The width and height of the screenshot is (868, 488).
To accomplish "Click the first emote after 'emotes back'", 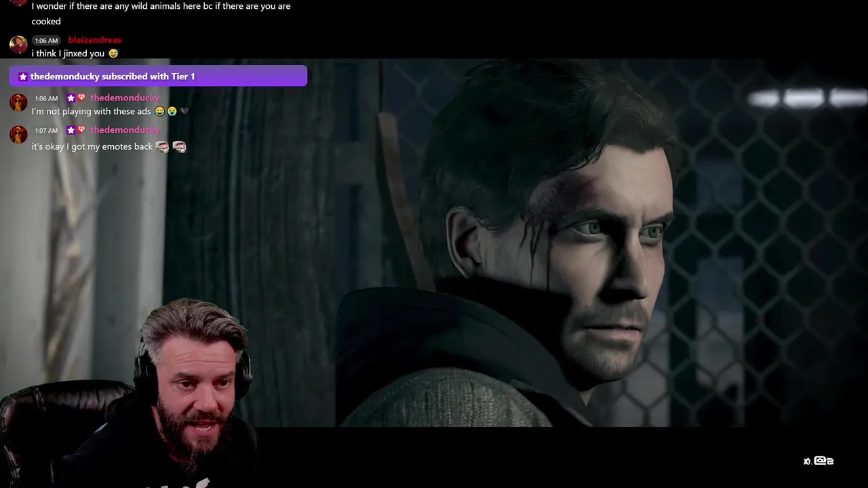I will [162, 146].
